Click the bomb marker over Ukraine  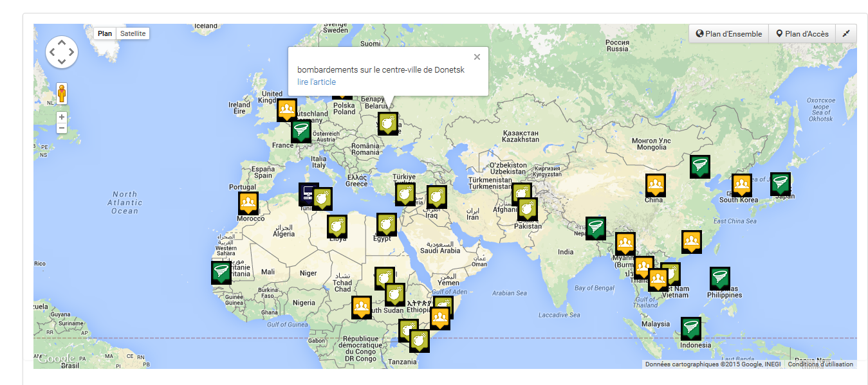click(x=388, y=123)
